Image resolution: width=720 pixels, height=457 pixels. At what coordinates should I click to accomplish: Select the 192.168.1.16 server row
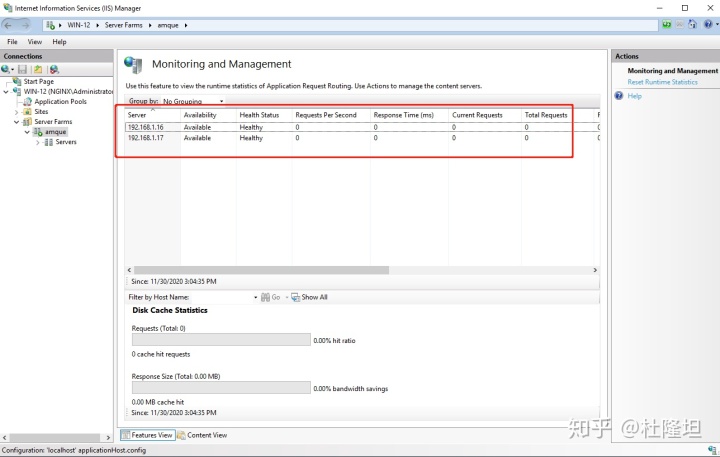coord(362,127)
